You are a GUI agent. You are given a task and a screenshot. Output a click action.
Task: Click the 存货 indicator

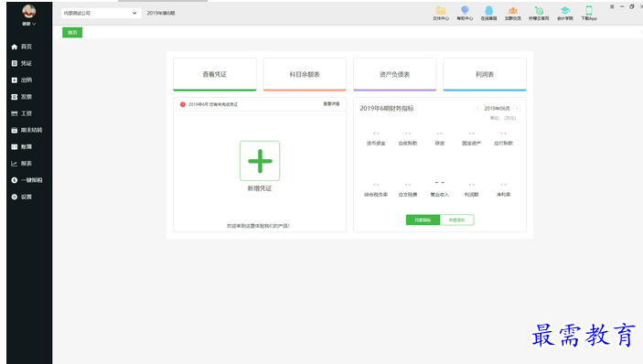(440, 139)
